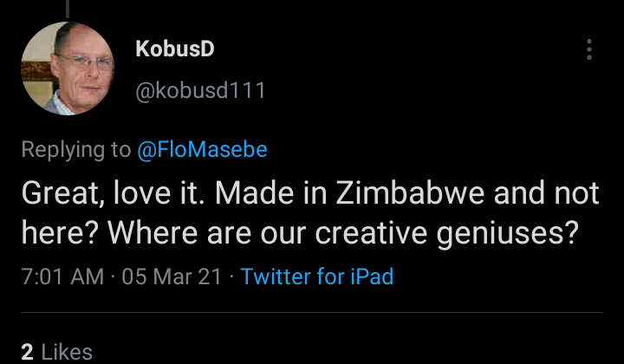Viewport: 624px width, 364px height.
Task: Tap the 7:01 AM timestamp
Action: tap(62, 276)
